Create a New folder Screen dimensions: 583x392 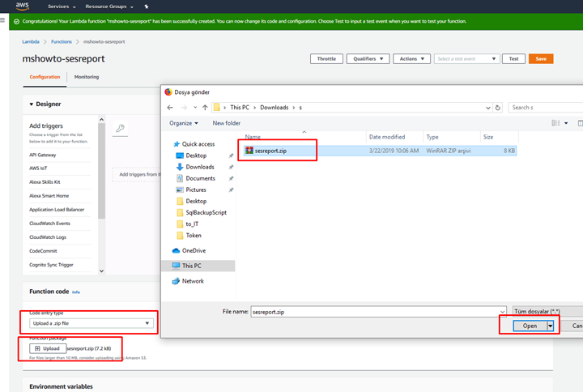pos(227,123)
